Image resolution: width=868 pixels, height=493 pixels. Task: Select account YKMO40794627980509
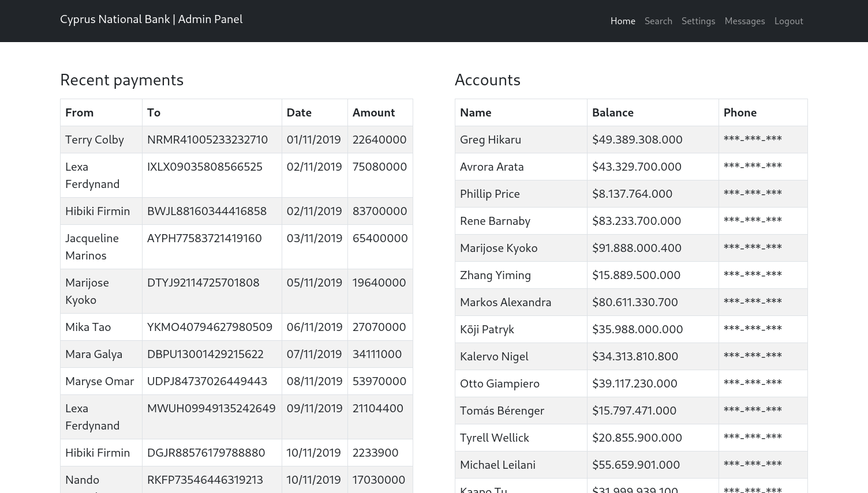pos(209,327)
